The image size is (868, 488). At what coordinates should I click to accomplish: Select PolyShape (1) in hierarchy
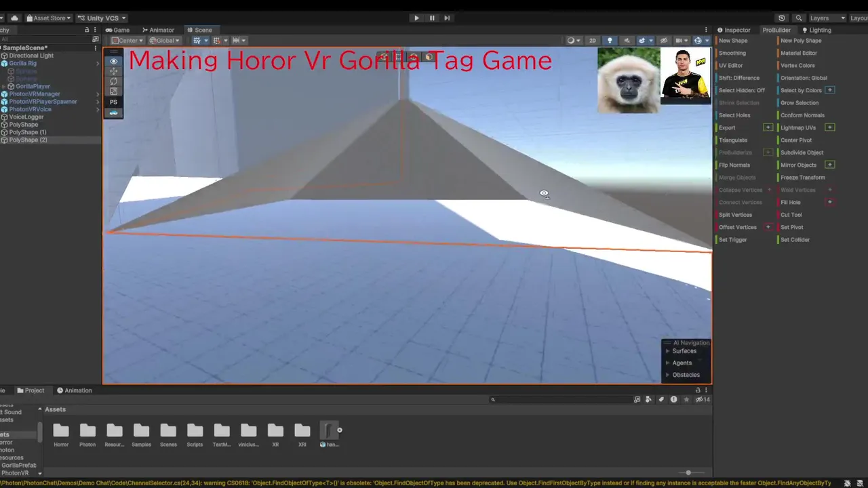click(x=28, y=132)
